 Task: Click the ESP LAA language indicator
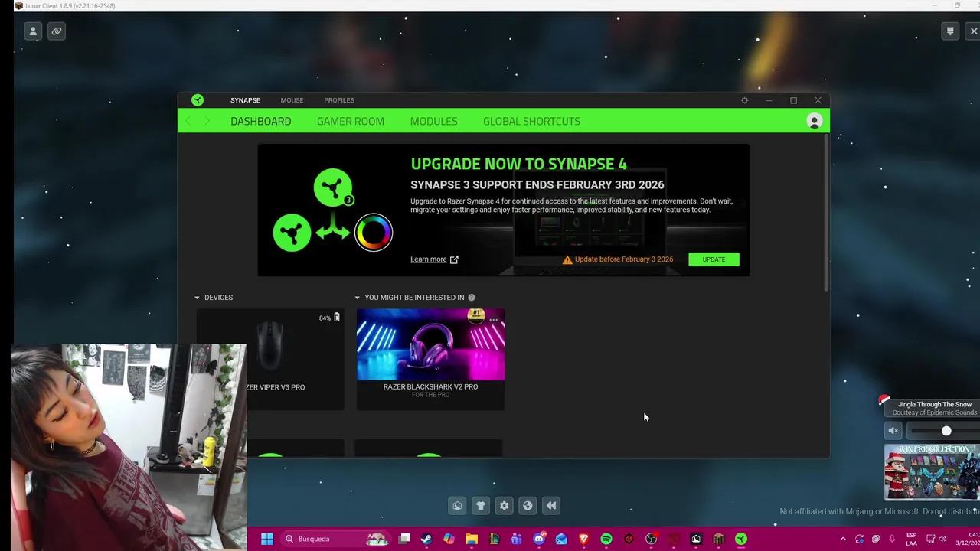911,539
